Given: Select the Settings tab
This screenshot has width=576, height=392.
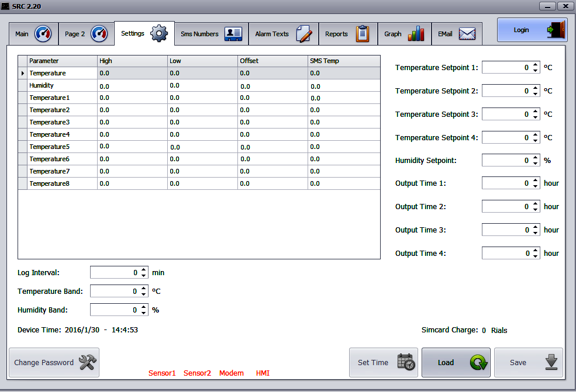Looking at the screenshot, I should [x=144, y=33].
